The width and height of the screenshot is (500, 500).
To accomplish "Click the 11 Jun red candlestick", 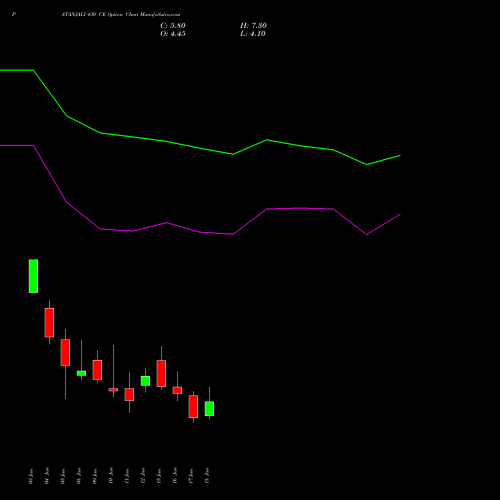I will (x=129, y=394).
